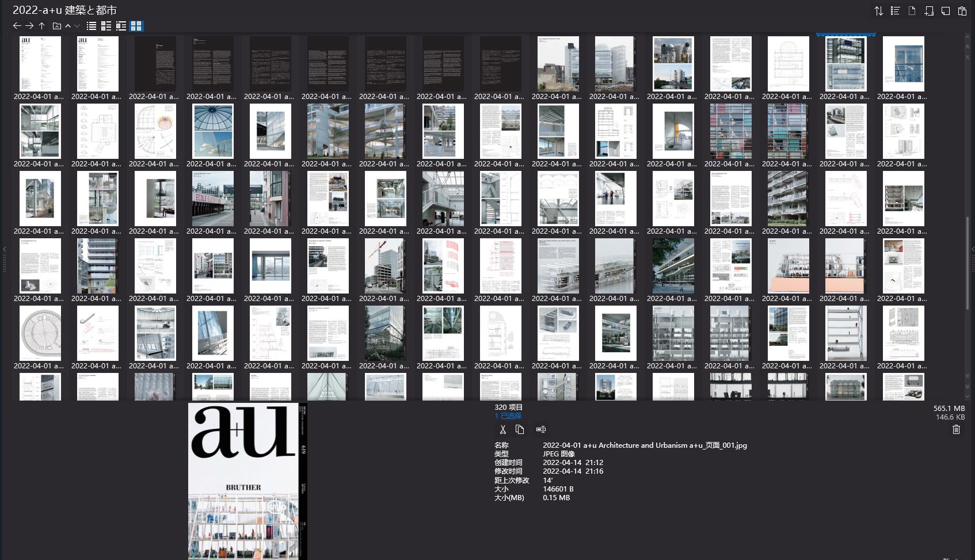Open the red ECOLE facade thumbnail
The height and width of the screenshot is (560, 975).
[x=213, y=199]
